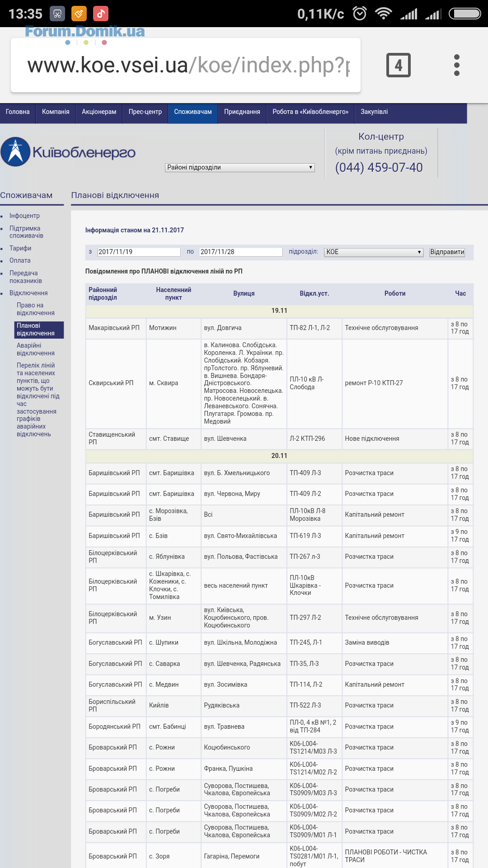The height and width of the screenshot is (868, 488).
Task: Click the 'Ставищенський РП' cell
Action: tap(116, 439)
